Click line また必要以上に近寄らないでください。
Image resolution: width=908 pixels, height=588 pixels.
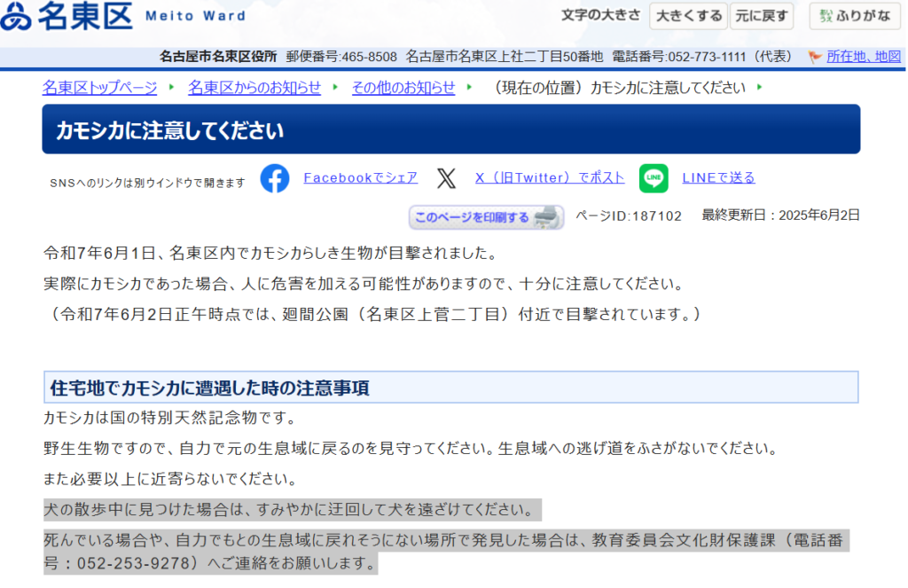pos(171,479)
